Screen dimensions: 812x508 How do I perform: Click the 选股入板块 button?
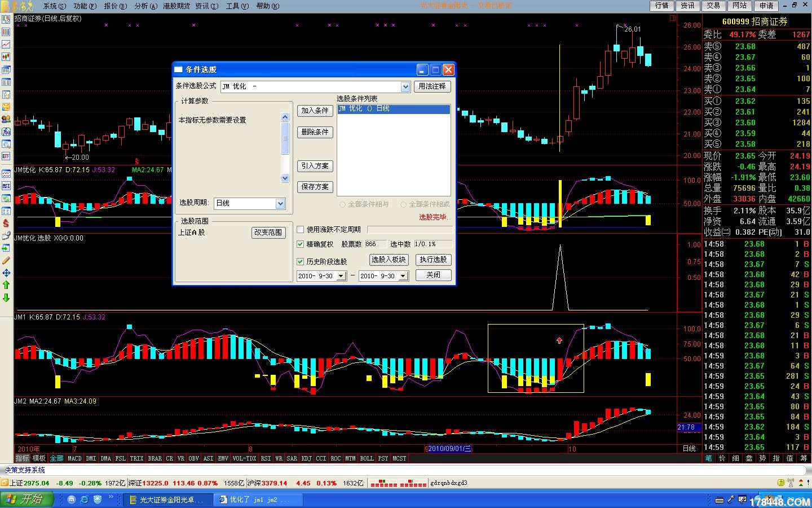[x=389, y=260]
